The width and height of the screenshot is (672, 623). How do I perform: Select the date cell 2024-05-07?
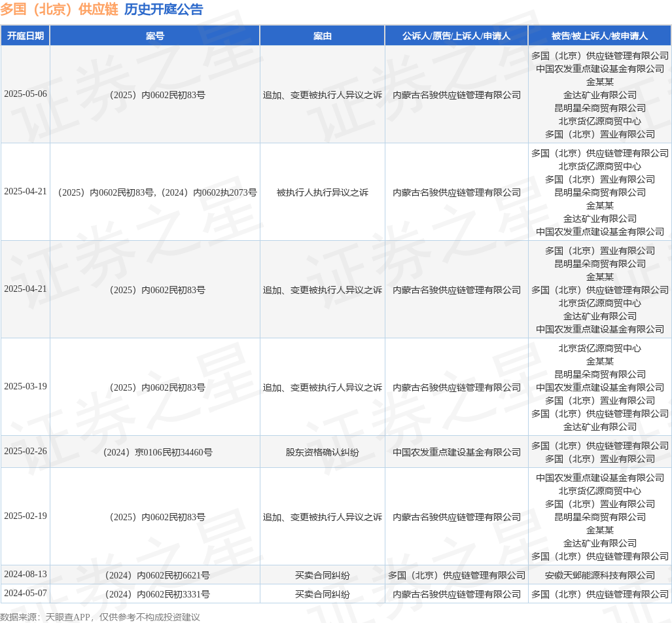click(x=26, y=593)
